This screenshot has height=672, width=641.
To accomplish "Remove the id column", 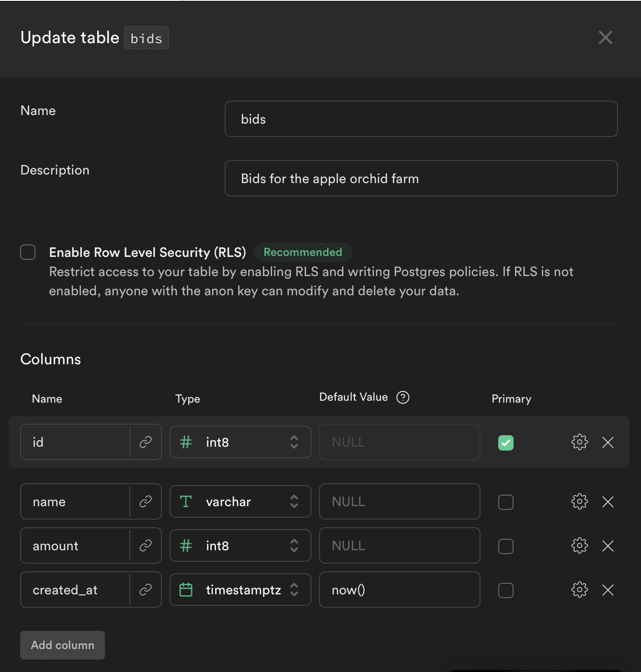I will [x=608, y=442].
